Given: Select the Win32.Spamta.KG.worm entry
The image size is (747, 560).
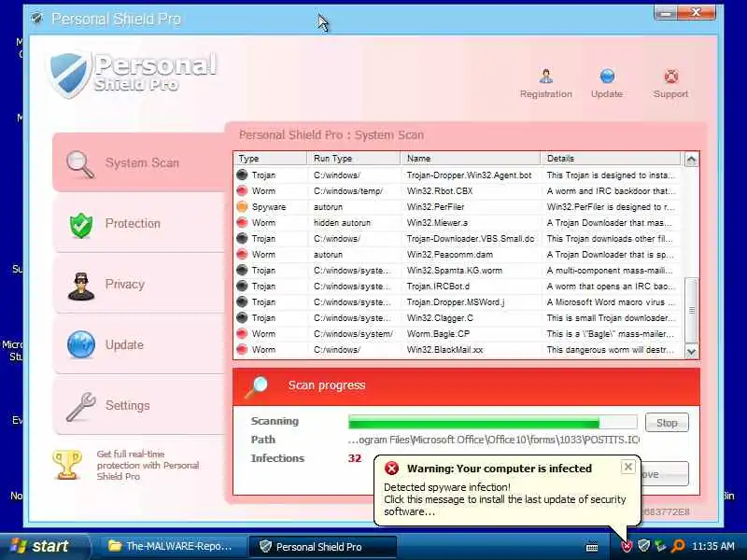Looking at the screenshot, I should pyautogui.click(x=458, y=271).
